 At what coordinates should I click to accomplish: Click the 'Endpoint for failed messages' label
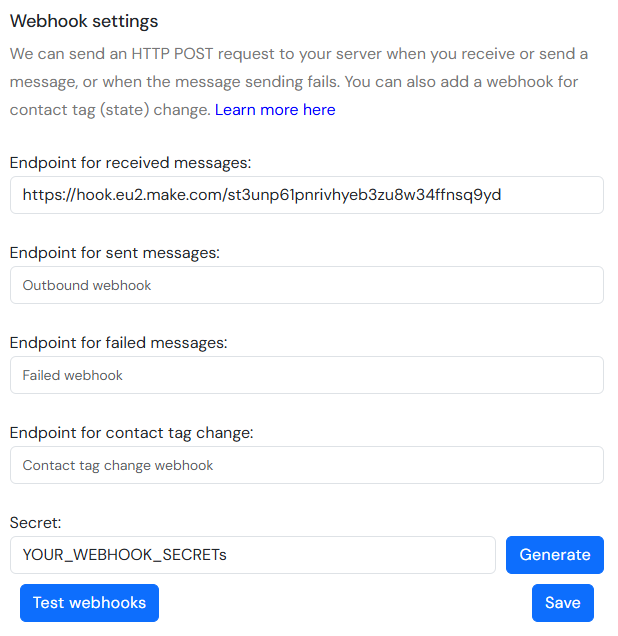point(118,343)
